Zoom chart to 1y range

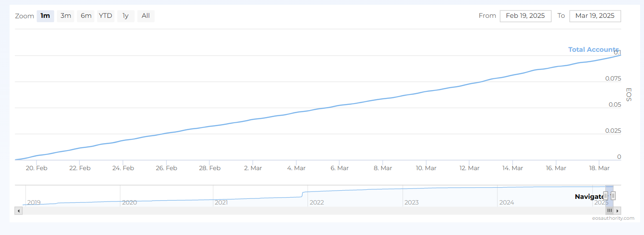125,16
